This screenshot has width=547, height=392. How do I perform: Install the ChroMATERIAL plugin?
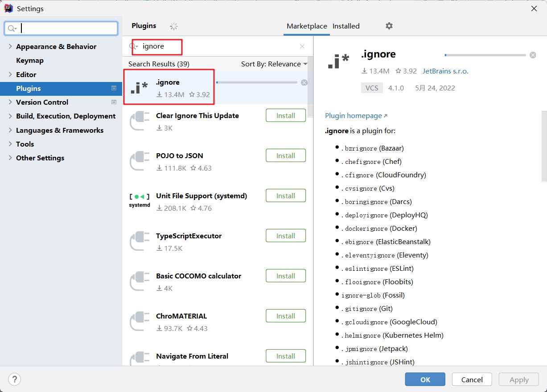click(x=286, y=316)
